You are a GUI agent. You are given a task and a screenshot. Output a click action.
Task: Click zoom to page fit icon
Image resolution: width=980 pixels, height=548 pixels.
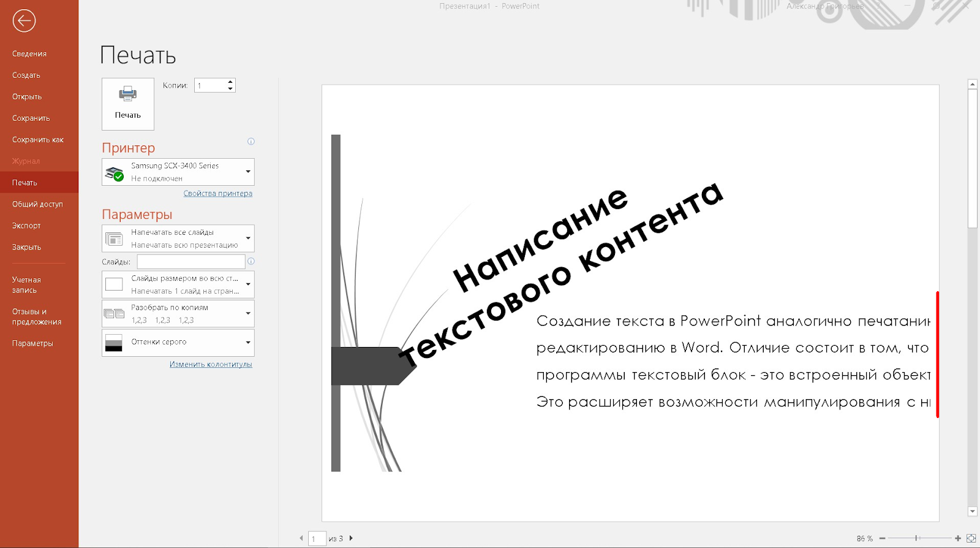click(971, 538)
